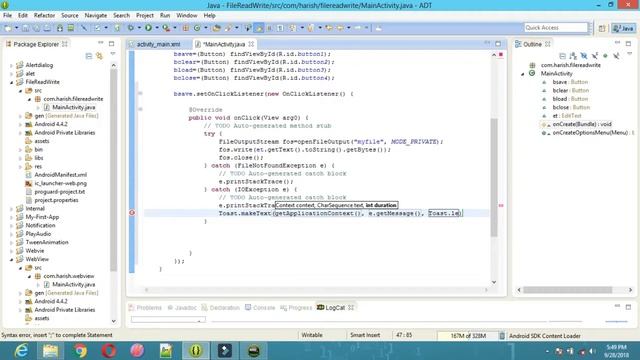Open the Debug button dropdown arrow
The height and width of the screenshot is (360, 640).
[139, 28]
